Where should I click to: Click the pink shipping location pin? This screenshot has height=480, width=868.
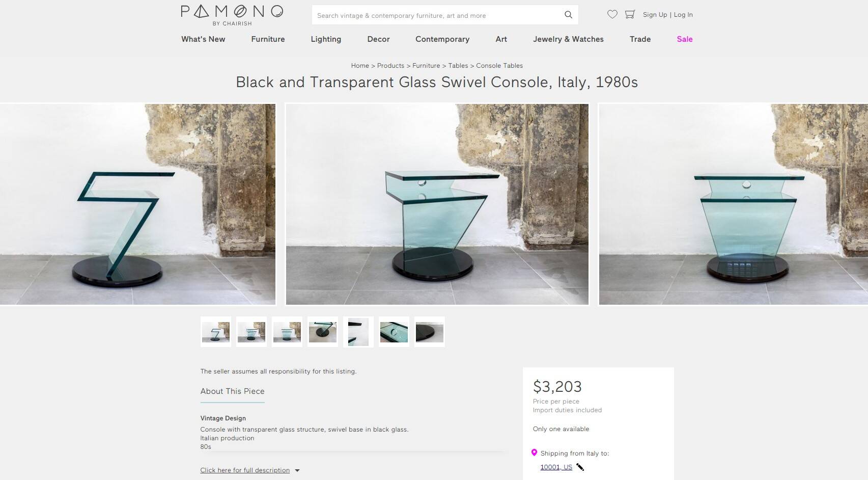(x=534, y=453)
